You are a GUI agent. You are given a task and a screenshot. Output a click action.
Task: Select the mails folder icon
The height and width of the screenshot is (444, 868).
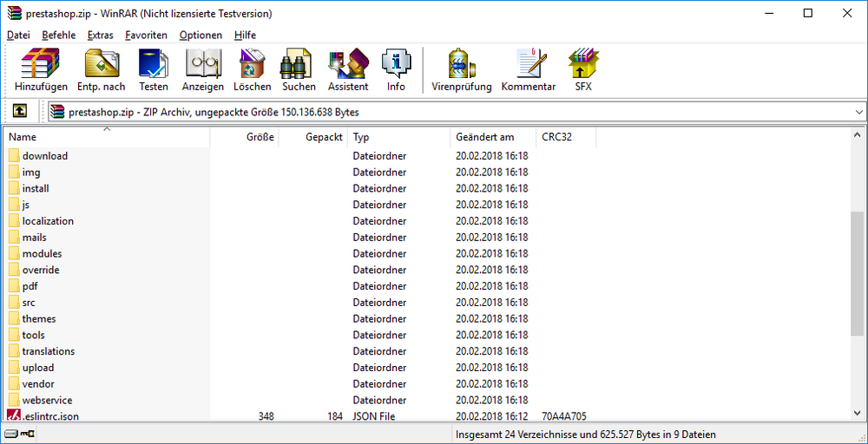coord(15,238)
